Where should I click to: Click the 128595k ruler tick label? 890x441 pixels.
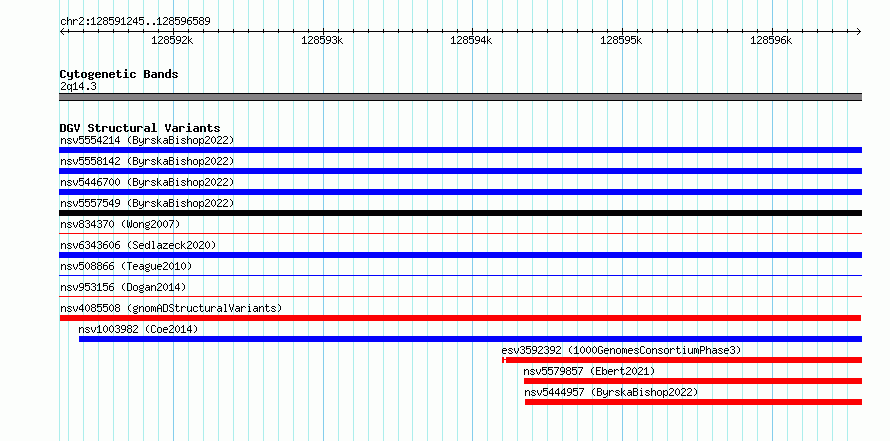[622, 40]
